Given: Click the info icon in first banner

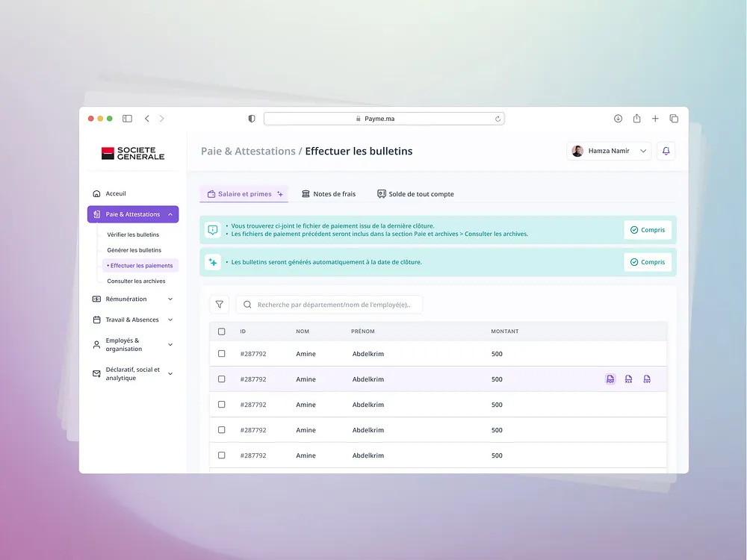Looking at the screenshot, I should click(213, 230).
